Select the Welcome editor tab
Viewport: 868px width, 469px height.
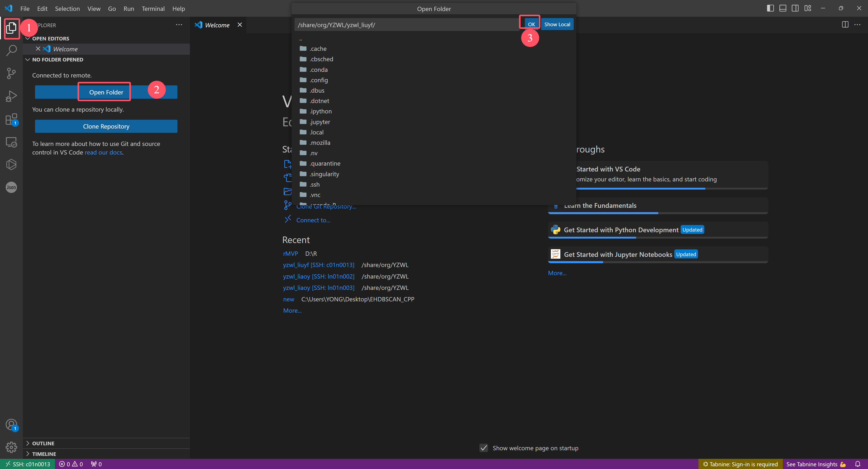217,25
